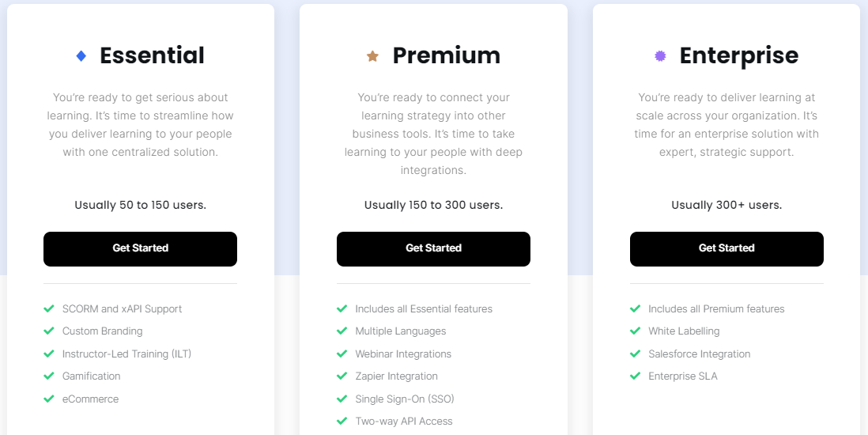Screen dimensions: 868x435
Task: Click the blue diamond icon beside Essential
Action: pyautogui.click(x=81, y=56)
